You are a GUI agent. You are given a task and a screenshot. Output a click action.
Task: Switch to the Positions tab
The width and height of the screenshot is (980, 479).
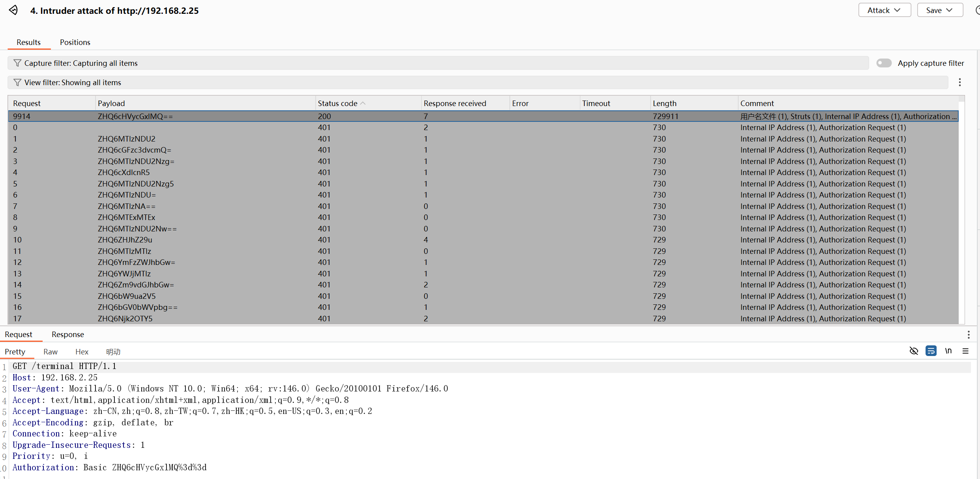point(75,42)
